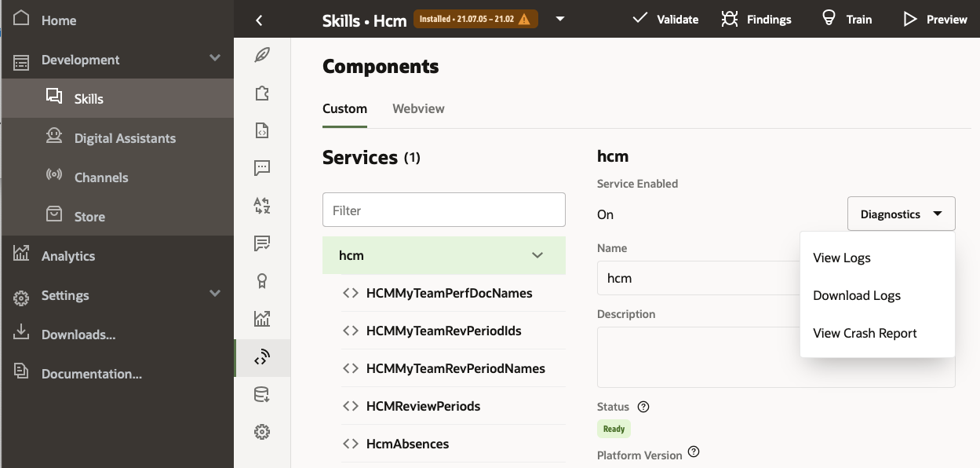
Task: Open Resource Bundles using the A-Z icon
Action: [x=262, y=206]
